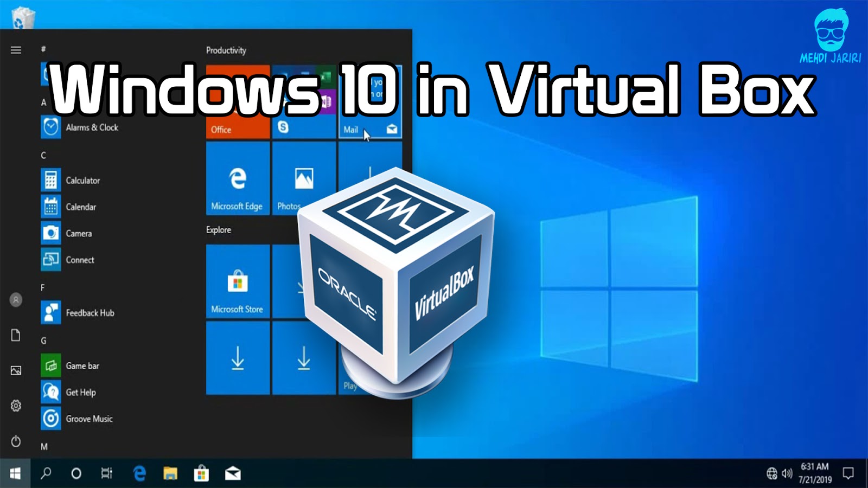The image size is (868, 488).
Task: Jump via the letter G header
Action: coord(43,341)
